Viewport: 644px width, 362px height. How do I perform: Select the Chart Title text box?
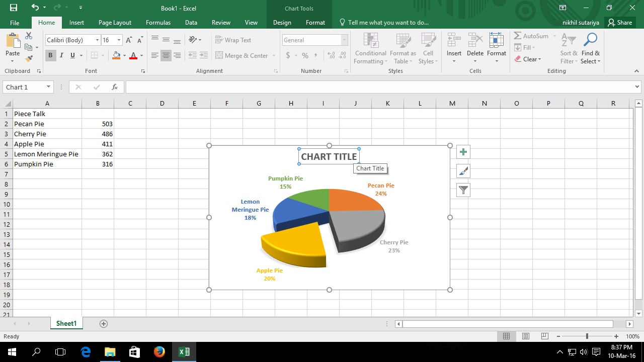coord(329,156)
